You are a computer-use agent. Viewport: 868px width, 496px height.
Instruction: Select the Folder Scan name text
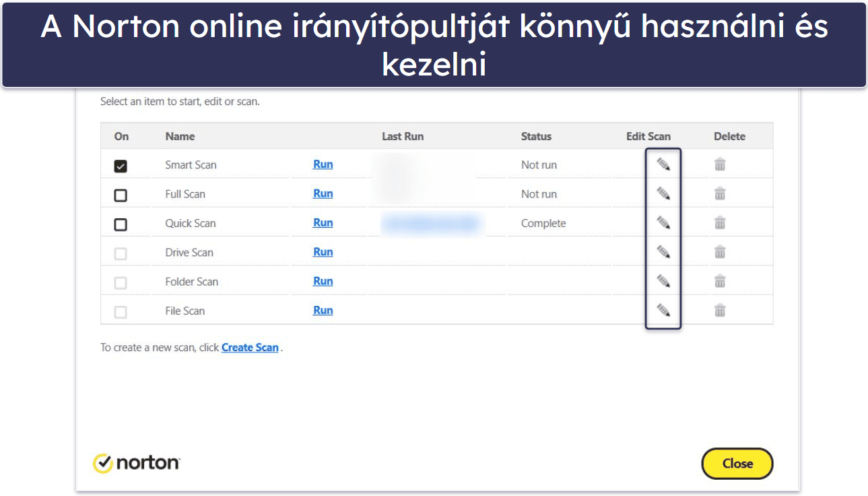coord(192,282)
